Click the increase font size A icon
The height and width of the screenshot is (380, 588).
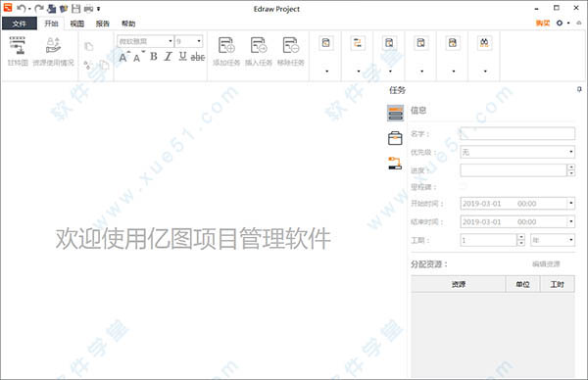coord(124,57)
